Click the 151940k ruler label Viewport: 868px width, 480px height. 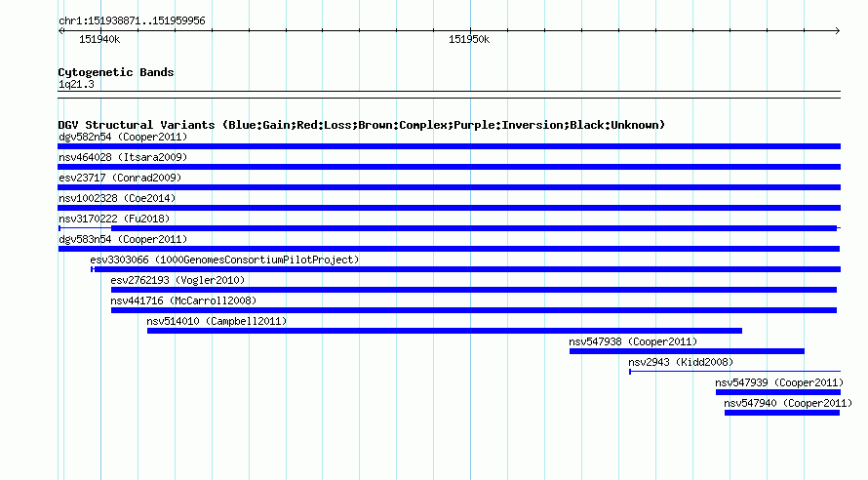click(99, 39)
